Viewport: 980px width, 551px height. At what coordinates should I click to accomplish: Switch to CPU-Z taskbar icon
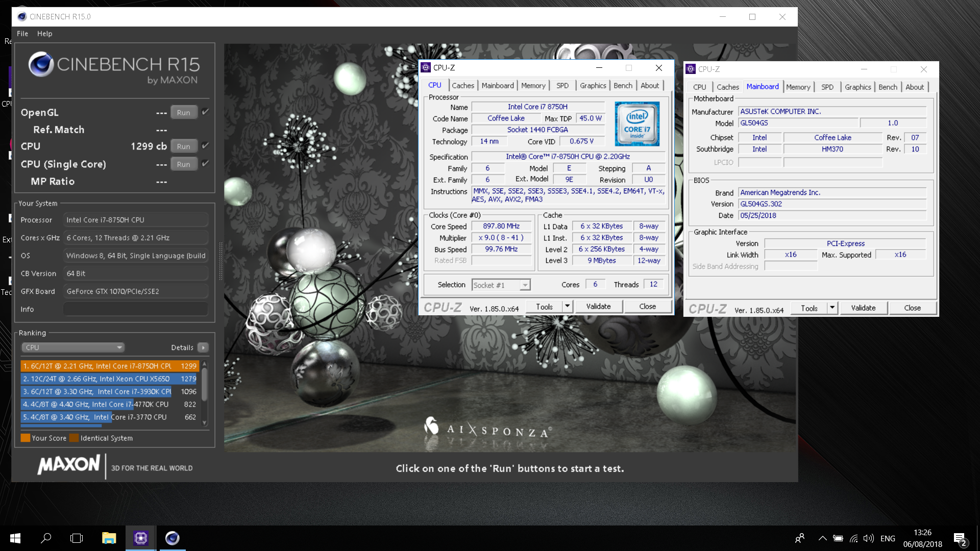(x=141, y=538)
